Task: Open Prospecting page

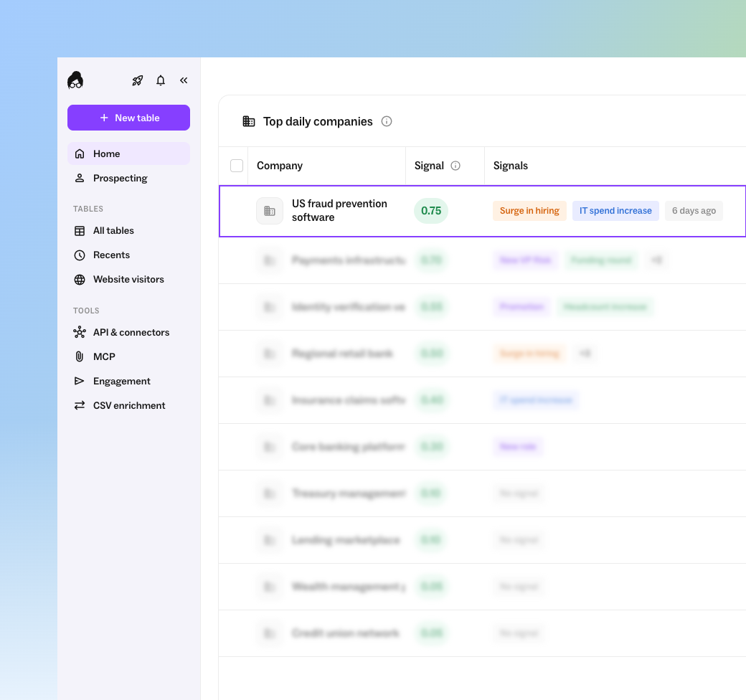Action: [129, 178]
